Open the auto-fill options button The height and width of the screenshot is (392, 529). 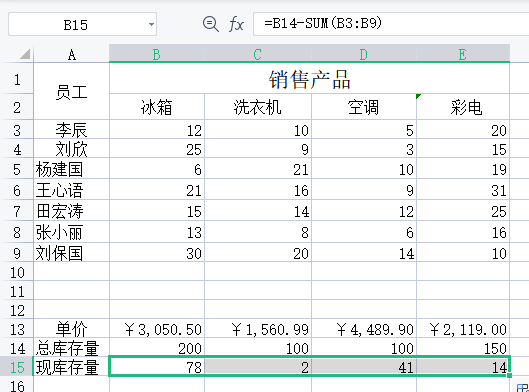tap(522, 388)
